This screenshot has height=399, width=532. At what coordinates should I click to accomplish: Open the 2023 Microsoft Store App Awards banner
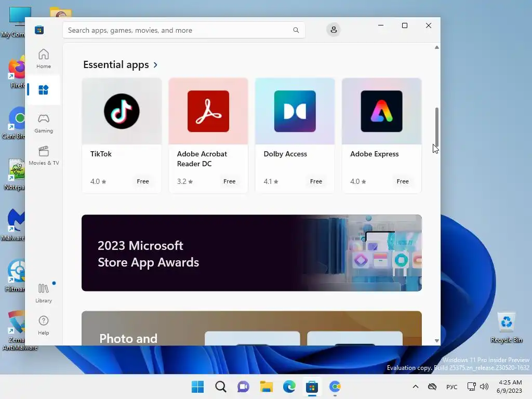coord(252,253)
